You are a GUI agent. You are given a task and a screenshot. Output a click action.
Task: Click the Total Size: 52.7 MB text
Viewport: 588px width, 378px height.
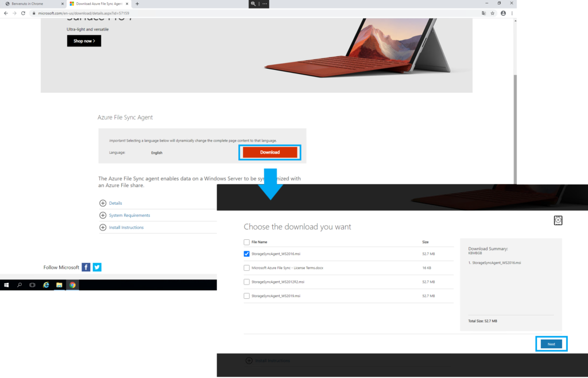pyautogui.click(x=482, y=321)
